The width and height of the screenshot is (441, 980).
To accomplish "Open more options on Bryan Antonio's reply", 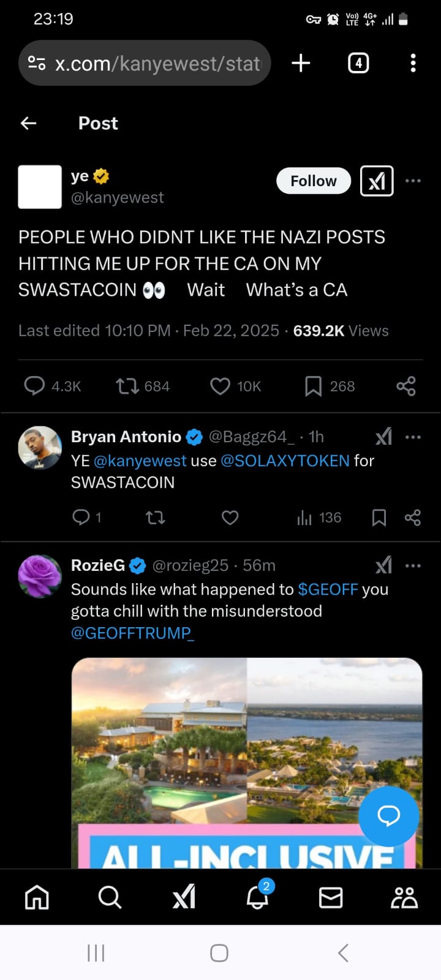I will [413, 437].
